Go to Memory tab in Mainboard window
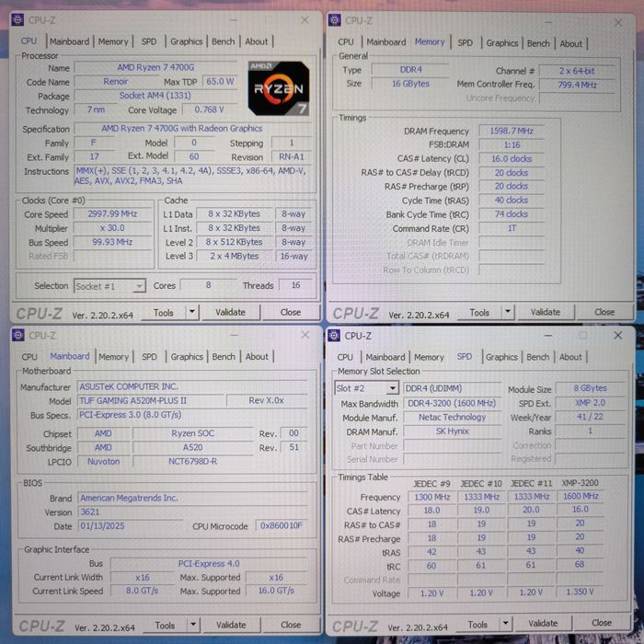Screen dimensions: 644x644 (113, 357)
